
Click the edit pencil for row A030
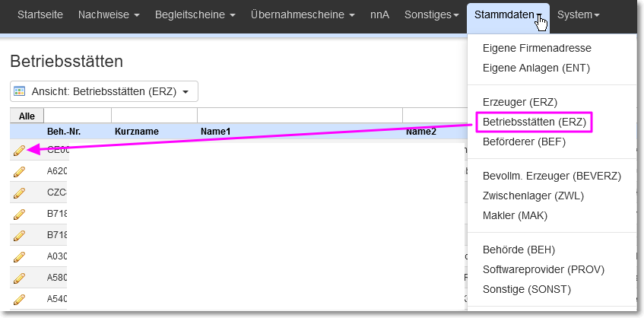point(19,257)
